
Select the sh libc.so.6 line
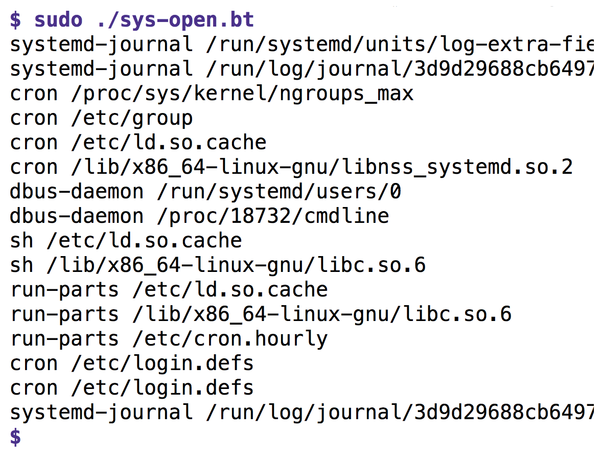(218, 265)
